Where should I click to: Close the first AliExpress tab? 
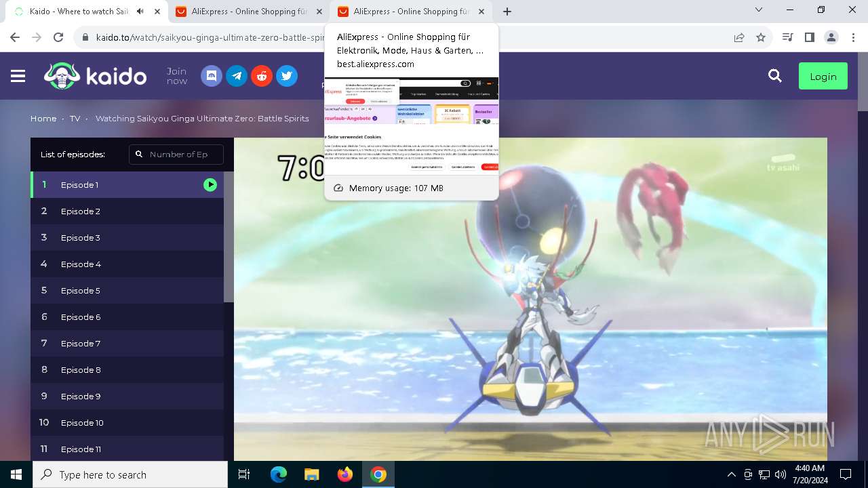(319, 12)
